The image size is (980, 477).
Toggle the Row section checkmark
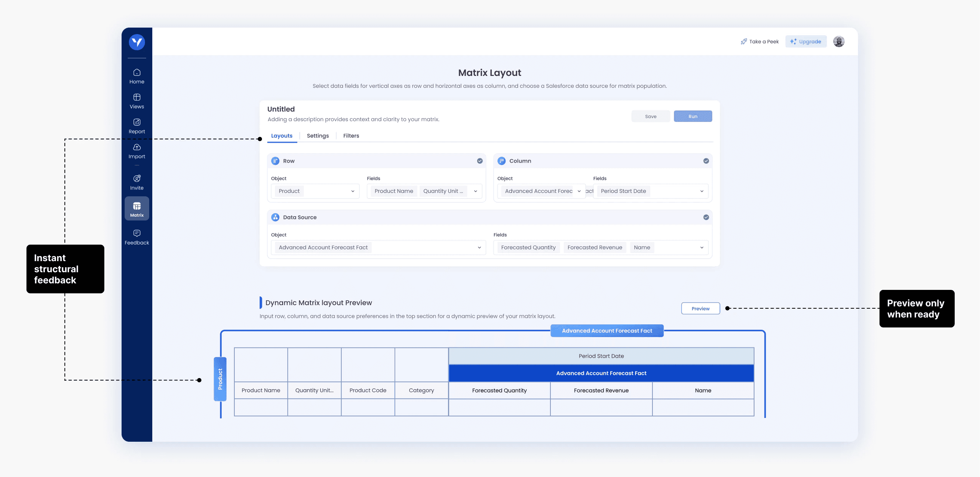(479, 161)
